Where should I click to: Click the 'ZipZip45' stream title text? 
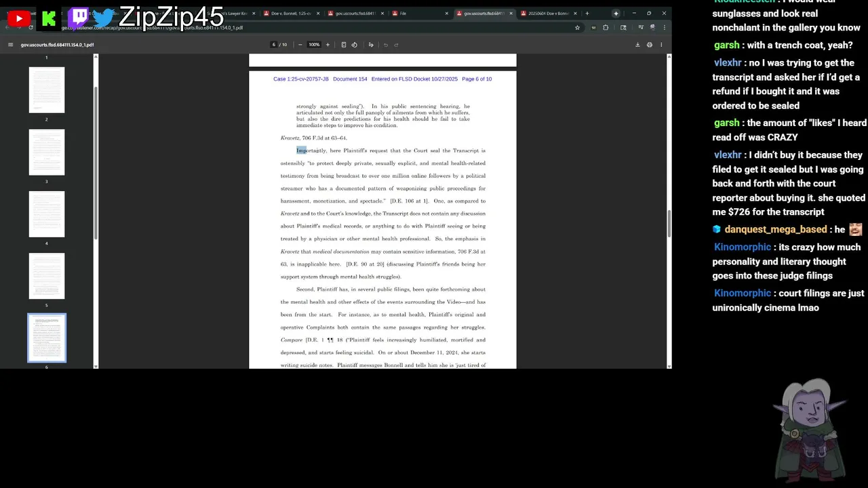pyautogui.click(x=170, y=17)
